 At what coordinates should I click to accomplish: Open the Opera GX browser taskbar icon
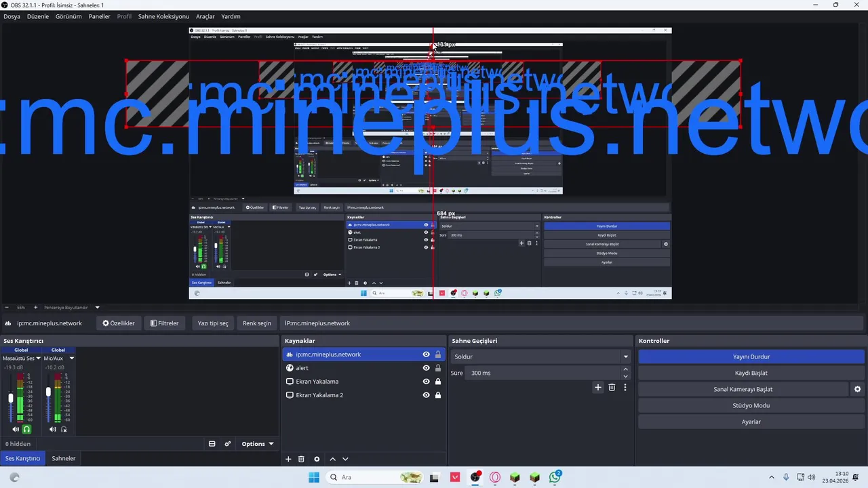(495, 477)
